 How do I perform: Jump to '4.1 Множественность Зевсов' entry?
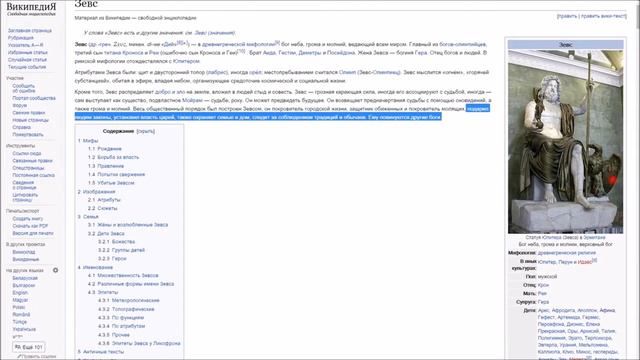pos(123,276)
